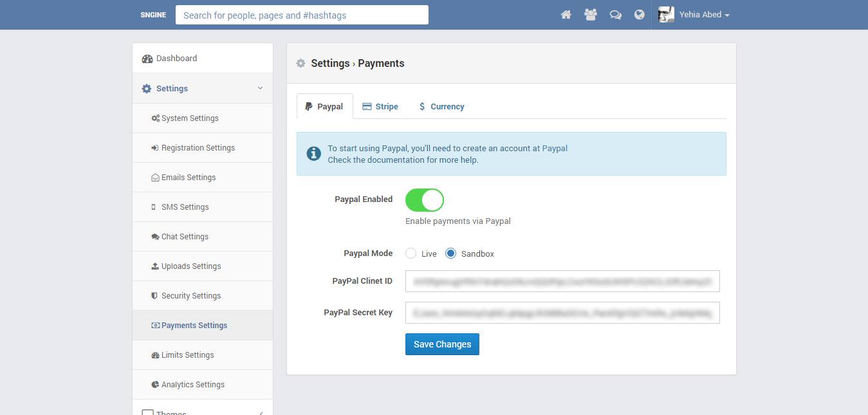Click the Currency dollar sign icon

click(422, 107)
